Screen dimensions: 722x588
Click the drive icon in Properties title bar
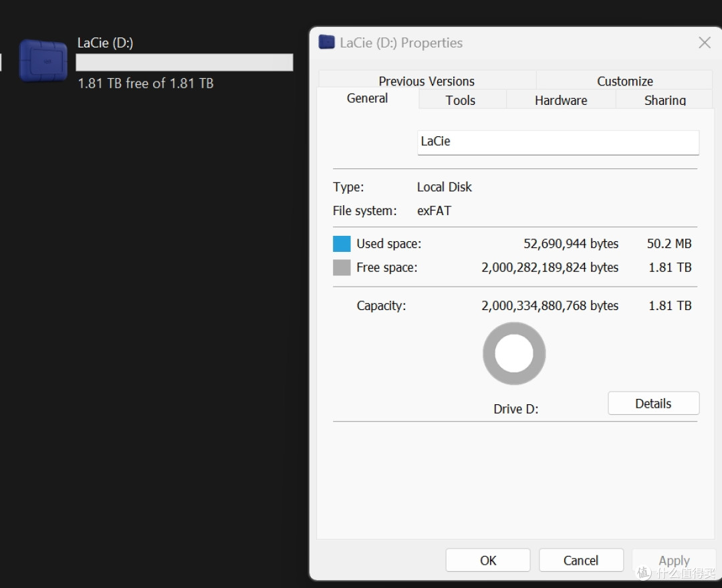coord(326,42)
